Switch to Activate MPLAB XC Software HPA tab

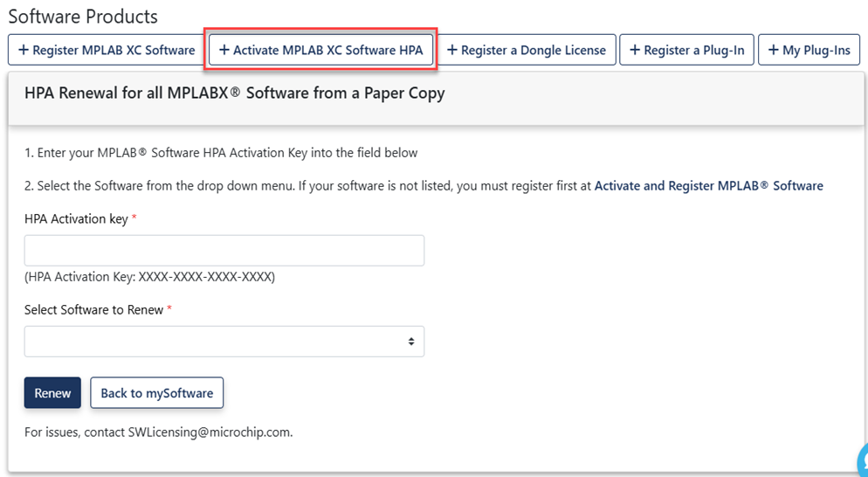tap(320, 51)
